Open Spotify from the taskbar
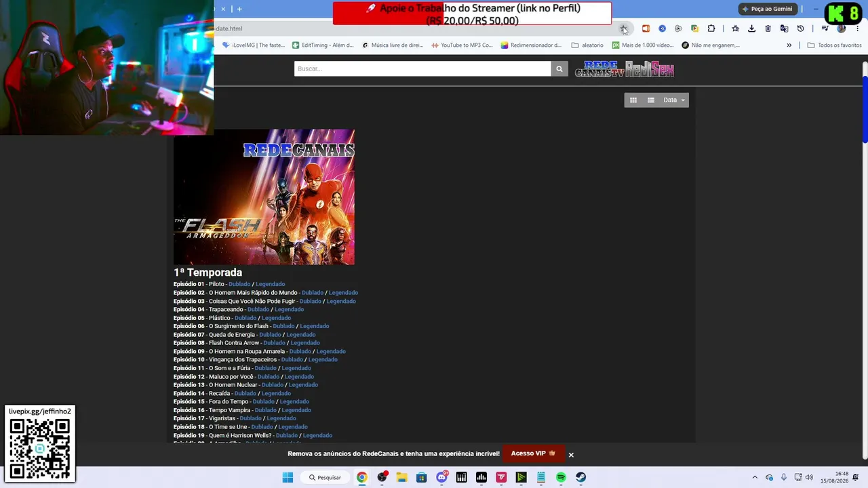The height and width of the screenshot is (488, 868). [x=561, y=477]
